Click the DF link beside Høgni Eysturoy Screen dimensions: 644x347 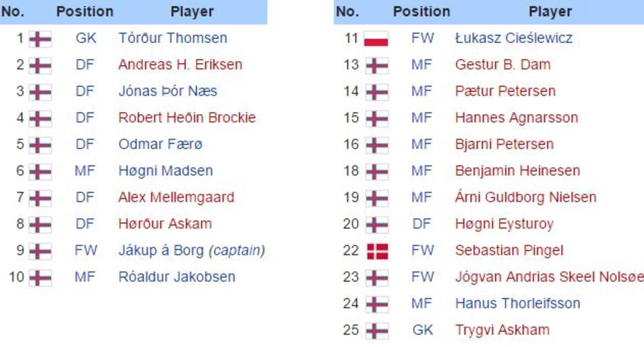pos(422,224)
